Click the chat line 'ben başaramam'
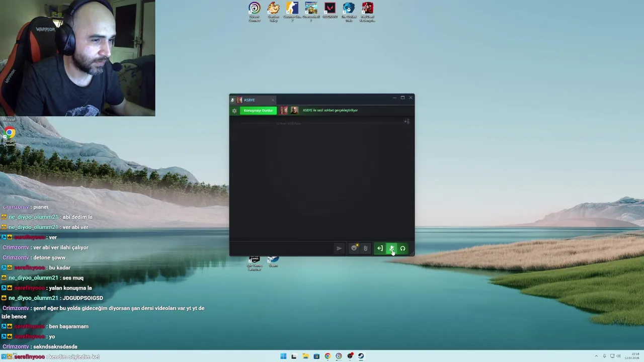 [68, 326]
